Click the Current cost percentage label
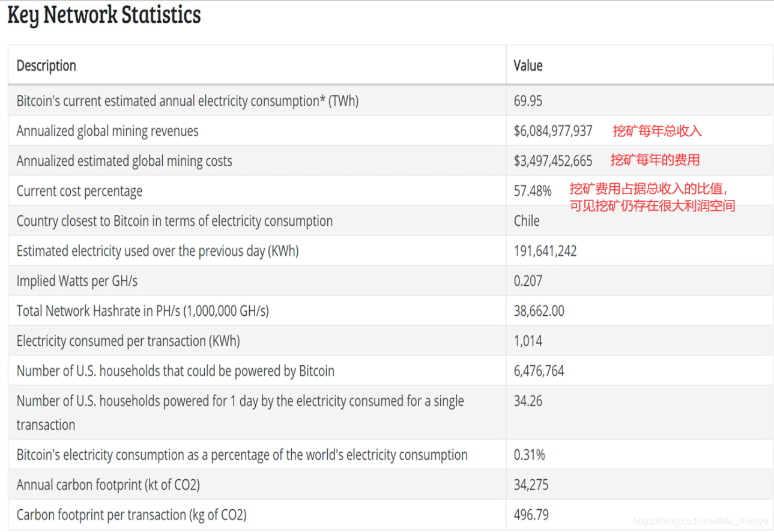 point(79,191)
